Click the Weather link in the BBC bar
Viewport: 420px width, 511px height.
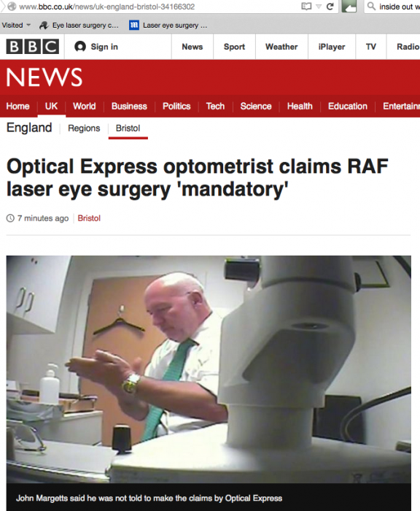point(281,47)
